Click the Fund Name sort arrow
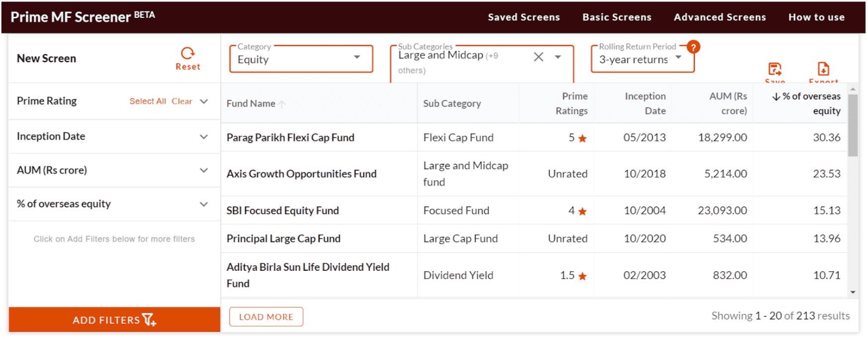868x339 pixels. (282, 104)
